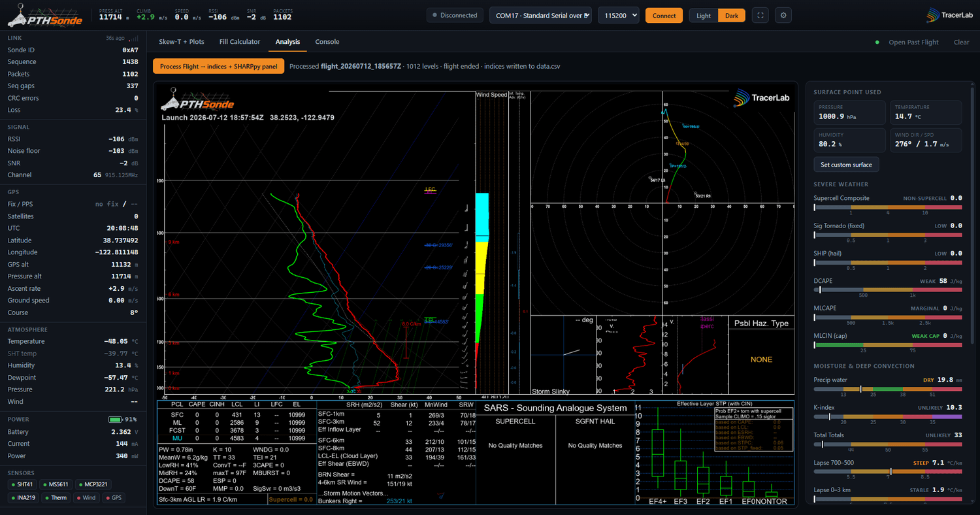Viewport: 980px width, 515px height.
Task: Click the Clear link
Action: tap(961, 42)
